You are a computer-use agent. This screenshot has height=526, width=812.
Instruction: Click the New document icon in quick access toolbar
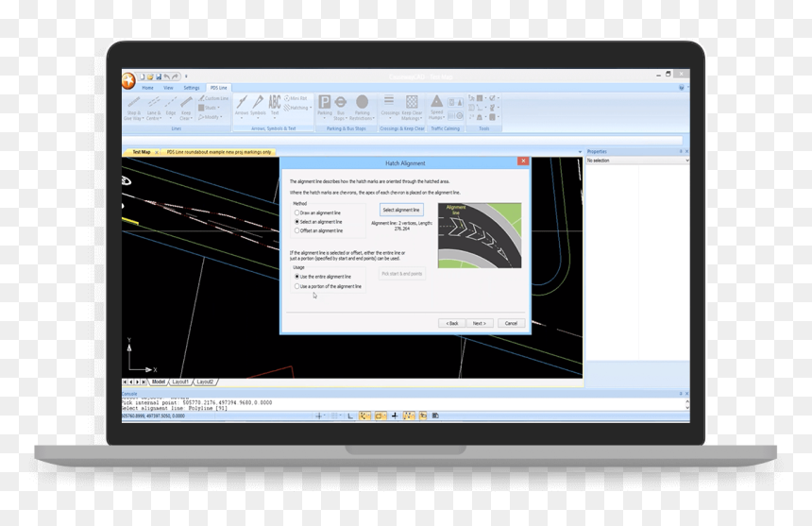pos(142,76)
